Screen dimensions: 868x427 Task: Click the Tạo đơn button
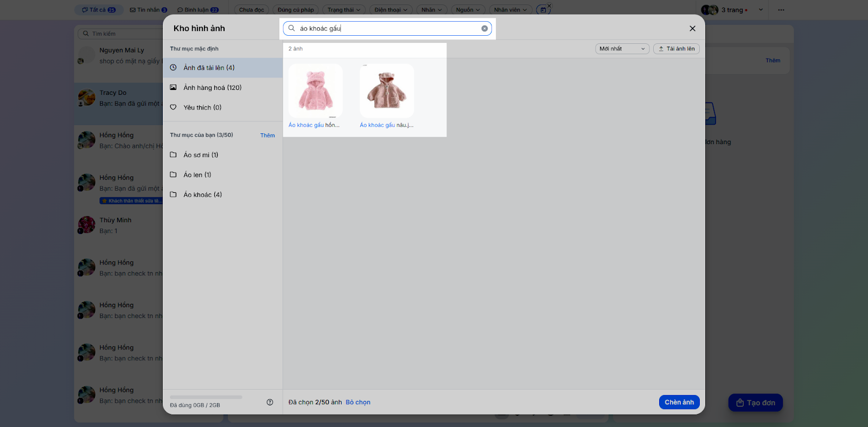[755, 403]
